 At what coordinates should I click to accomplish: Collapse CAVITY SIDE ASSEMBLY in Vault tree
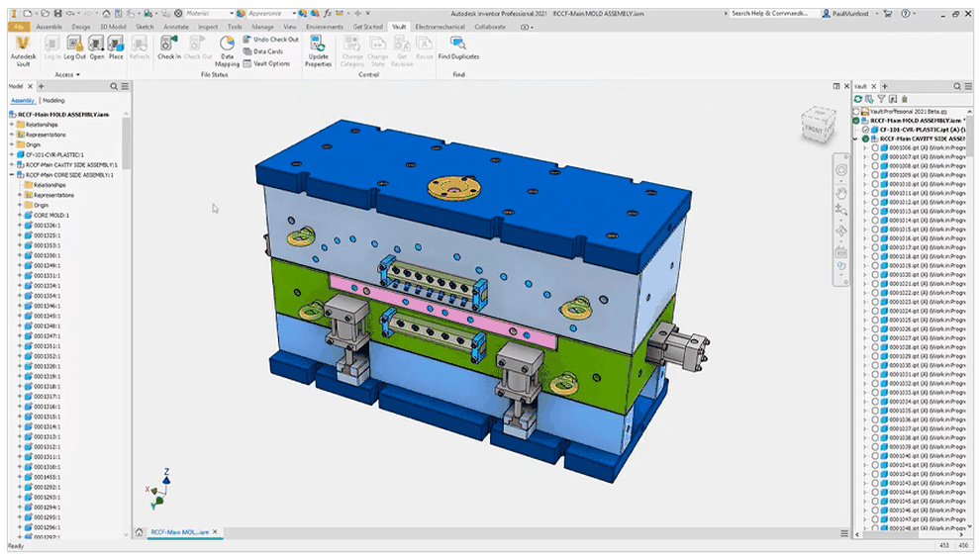(x=856, y=139)
